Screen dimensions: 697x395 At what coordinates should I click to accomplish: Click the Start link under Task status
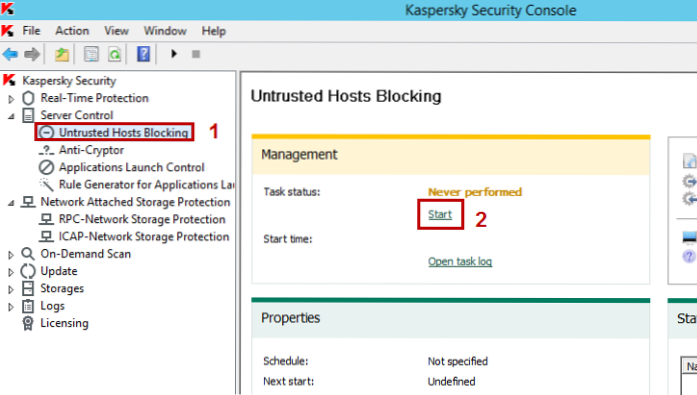coord(440,215)
